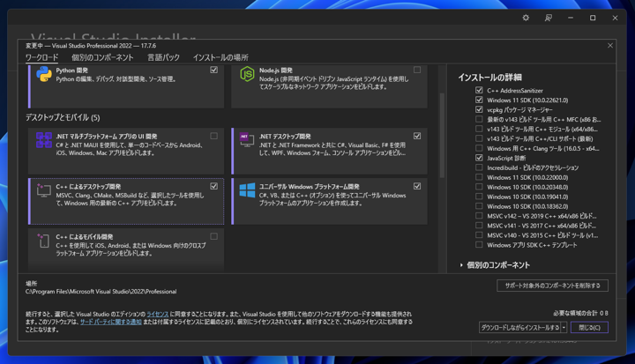The image size is (635, 364).
Task: Click the Python development workload icon
Action: click(x=44, y=75)
